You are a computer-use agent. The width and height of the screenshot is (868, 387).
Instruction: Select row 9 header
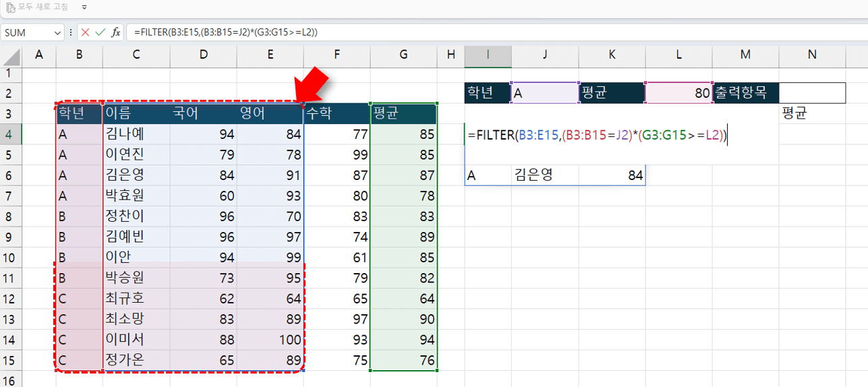point(11,237)
